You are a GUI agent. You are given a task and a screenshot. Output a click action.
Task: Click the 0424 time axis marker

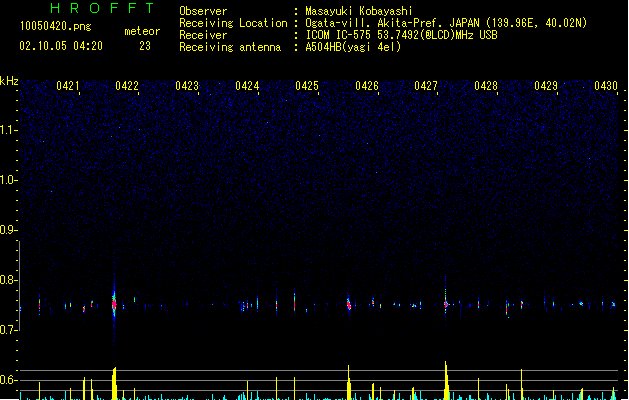pyautogui.click(x=247, y=86)
